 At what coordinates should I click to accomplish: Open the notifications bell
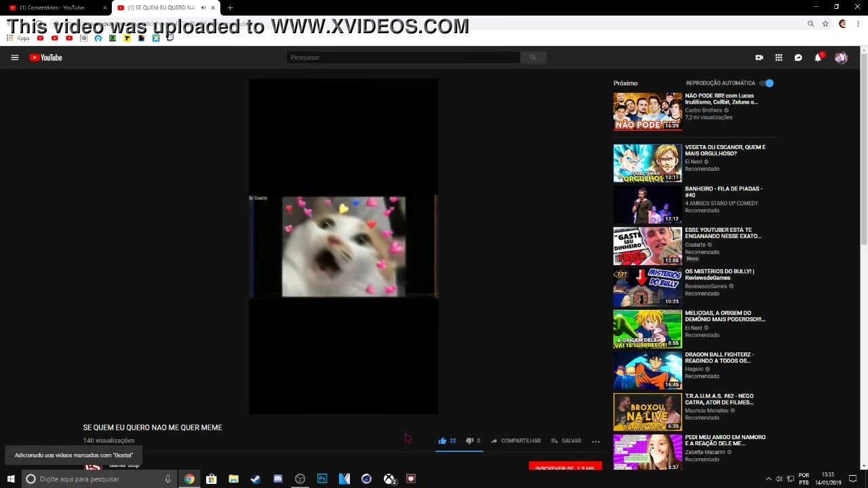(x=818, y=58)
